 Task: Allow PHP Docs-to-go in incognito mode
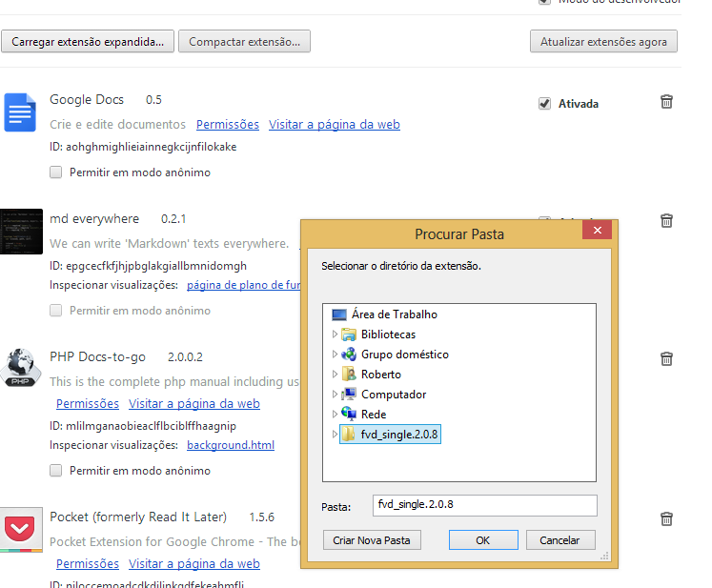[56, 471]
